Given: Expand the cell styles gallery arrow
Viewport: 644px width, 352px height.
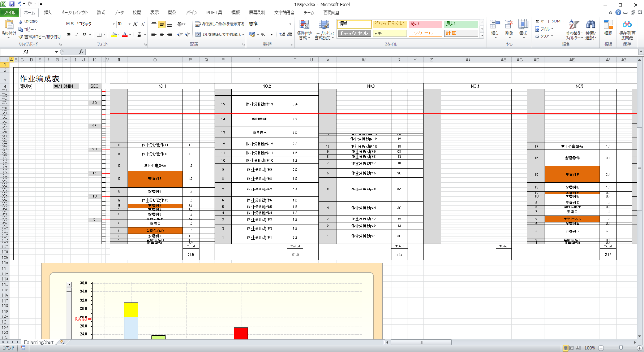Looking at the screenshot, I should coord(482,35).
